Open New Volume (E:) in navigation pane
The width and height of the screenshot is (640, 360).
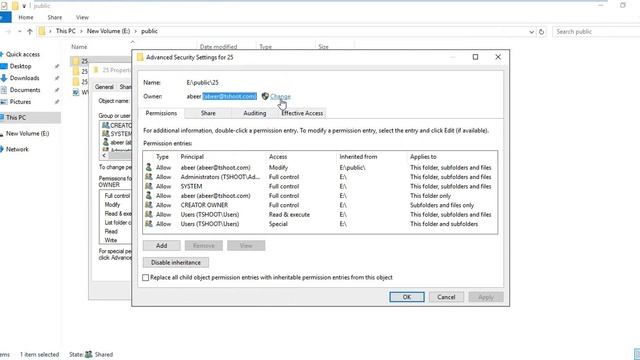27,133
